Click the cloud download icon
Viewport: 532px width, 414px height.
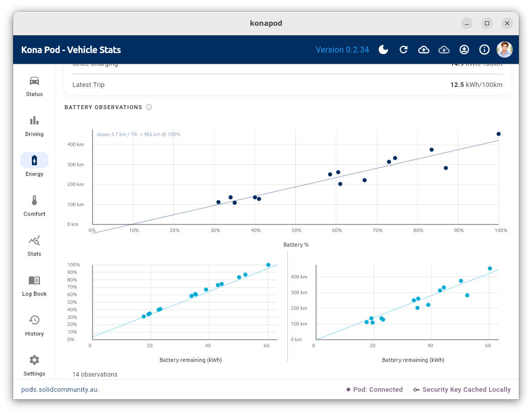point(444,50)
